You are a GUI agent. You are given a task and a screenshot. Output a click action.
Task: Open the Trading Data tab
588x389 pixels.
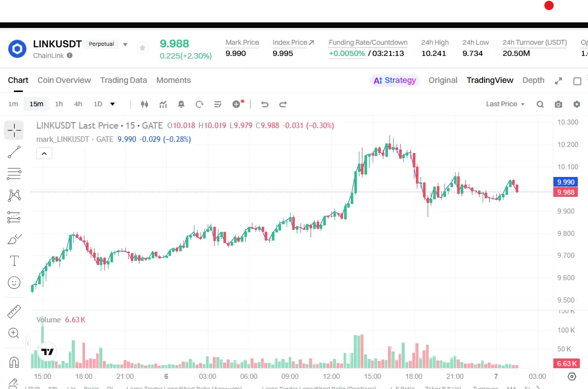click(x=123, y=80)
